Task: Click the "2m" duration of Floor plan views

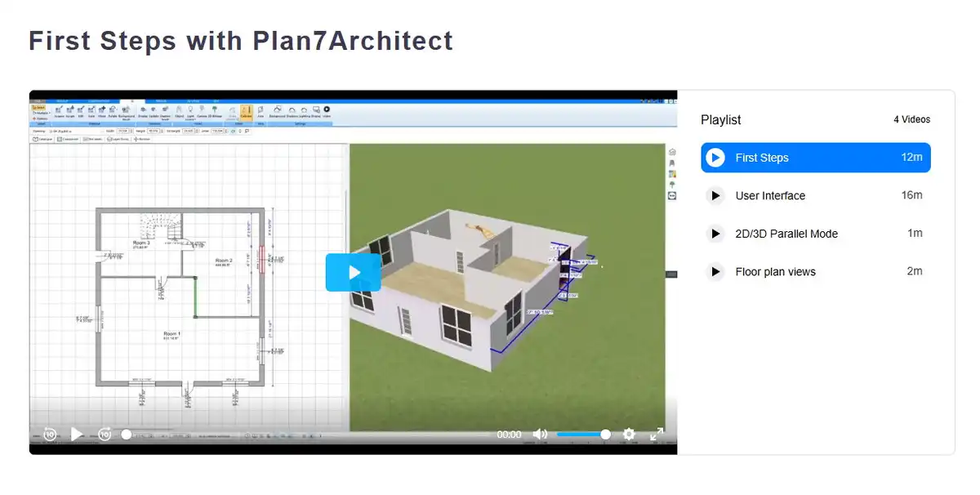Action: pos(915,271)
